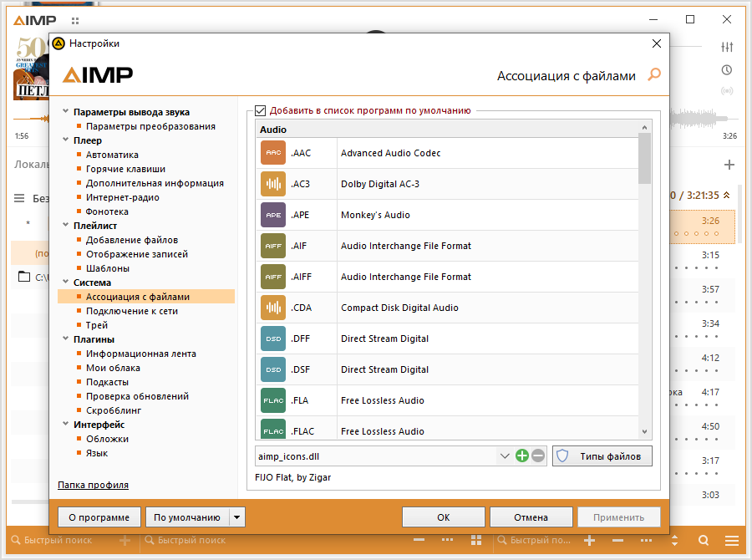Go to the Обложки interface settings
The width and height of the screenshot is (752, 560).
108,439
